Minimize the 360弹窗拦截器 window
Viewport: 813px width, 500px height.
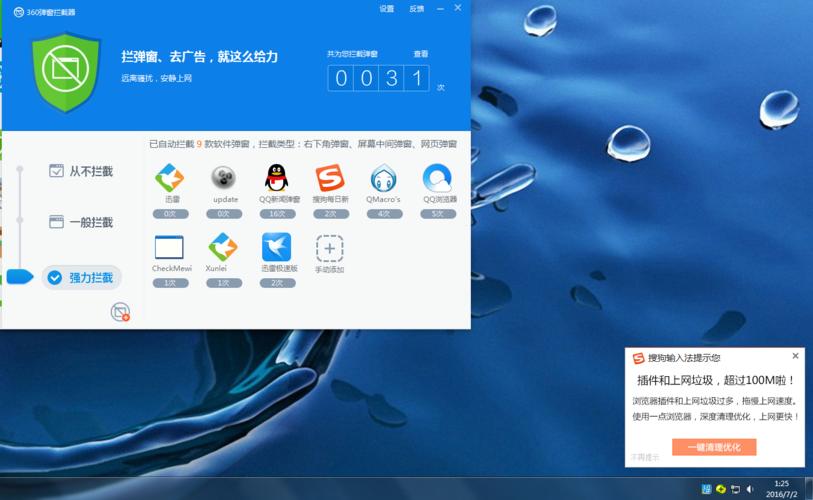(x=440, y=9)
